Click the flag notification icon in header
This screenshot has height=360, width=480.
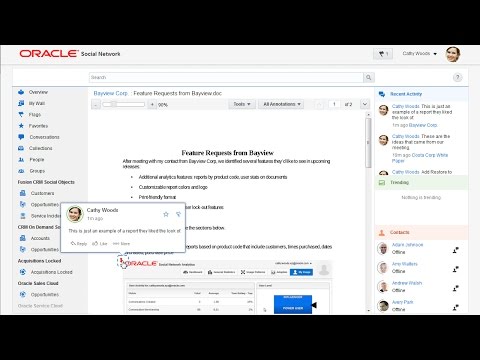(383, 54)
